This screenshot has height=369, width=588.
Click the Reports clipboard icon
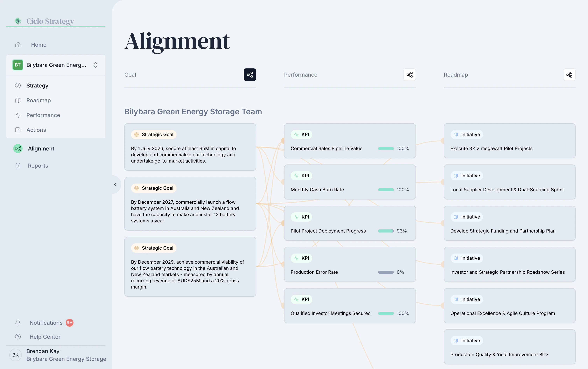[18, 166]
